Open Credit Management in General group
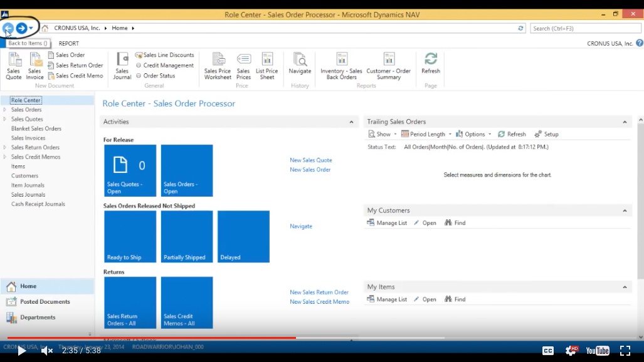This screenshot has height=362, width=644. [165, 65]
